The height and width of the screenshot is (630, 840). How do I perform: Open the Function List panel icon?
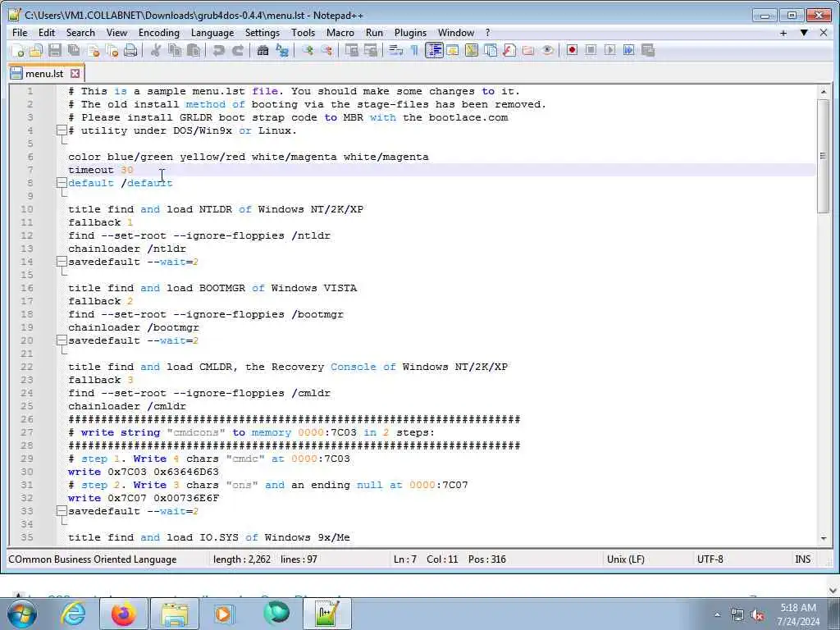[509, 50]
